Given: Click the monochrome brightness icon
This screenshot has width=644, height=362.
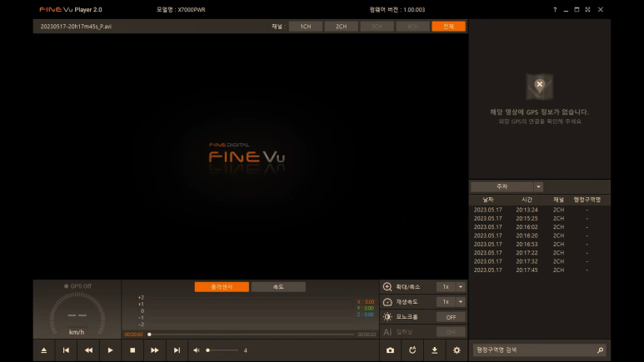Looking at the screenshot, I should [387, 317].
